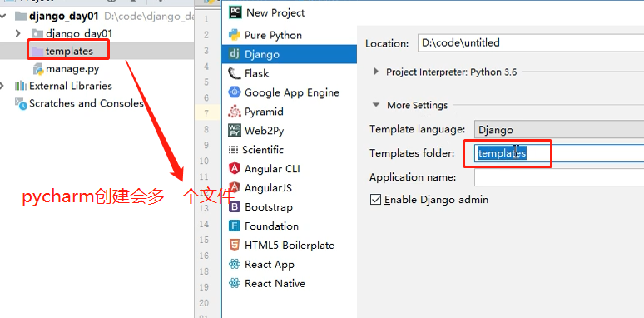
Task: Click the React Native icon
Action: (235, 284)
